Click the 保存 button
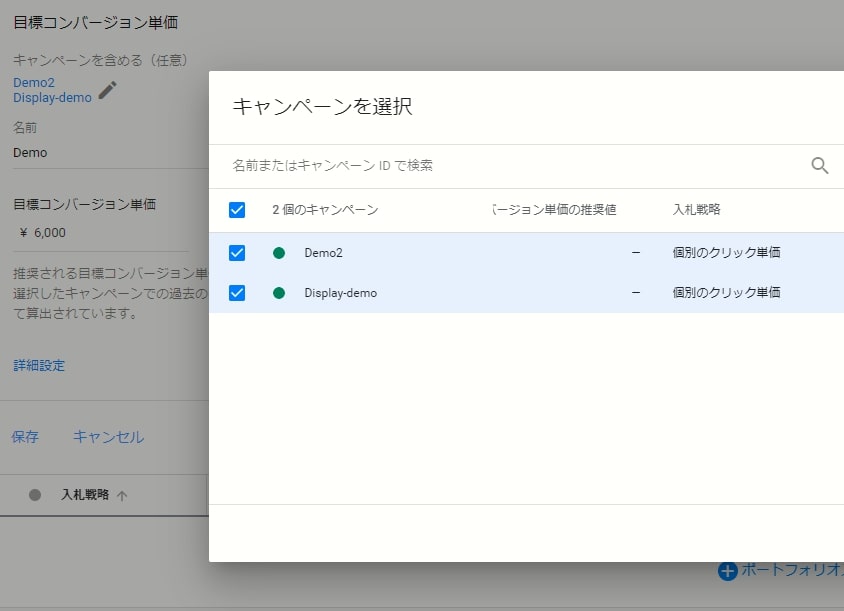The width and height of the screenshot is (844, 611). [25, 437]
